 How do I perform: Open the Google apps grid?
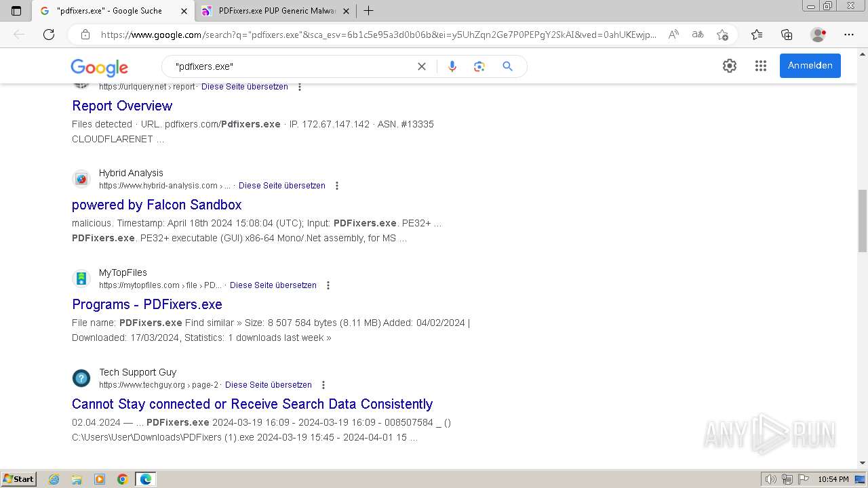761,66
